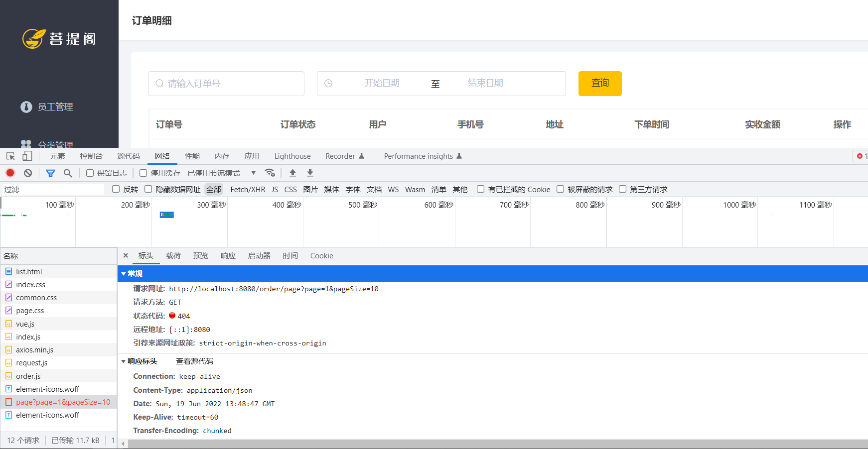Viewport: 868px width, 449px height.
Task: Select common.css request row
Action: (x=58, y=297)
